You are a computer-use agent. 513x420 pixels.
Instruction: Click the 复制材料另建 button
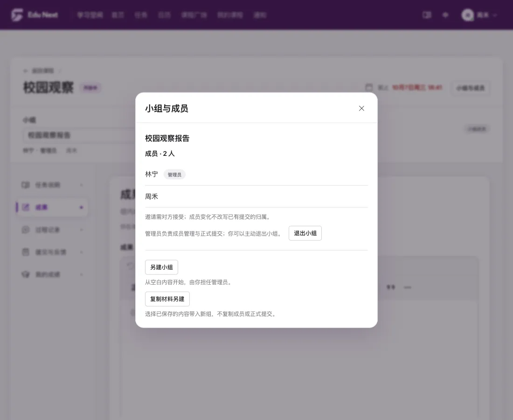[167, 299]
